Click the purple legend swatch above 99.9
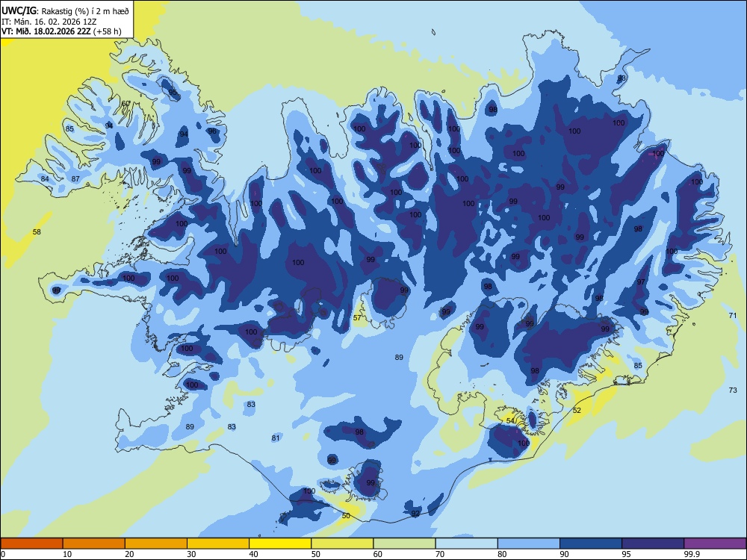This screenshot has height=560, width=747. [x=715, y=544]
